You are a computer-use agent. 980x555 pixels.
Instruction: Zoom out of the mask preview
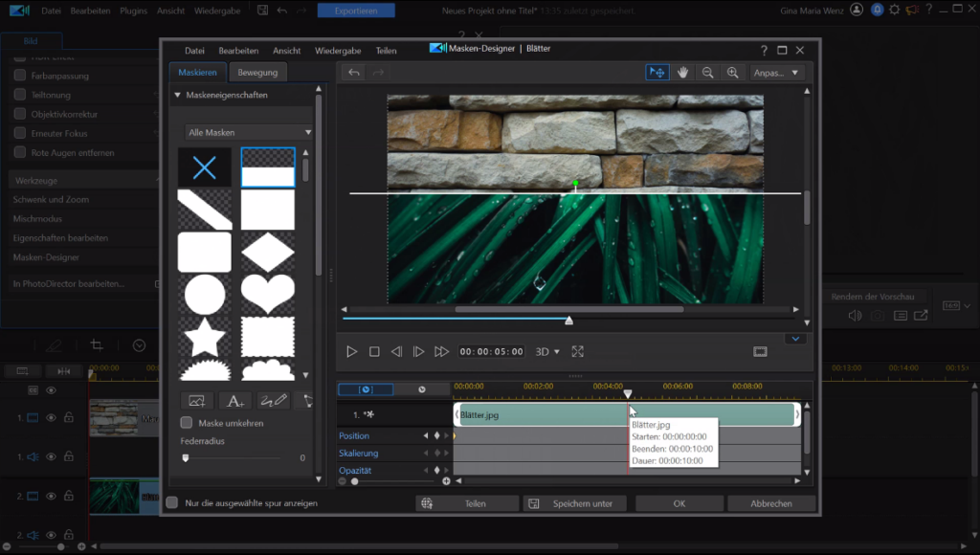coord(707,73)
